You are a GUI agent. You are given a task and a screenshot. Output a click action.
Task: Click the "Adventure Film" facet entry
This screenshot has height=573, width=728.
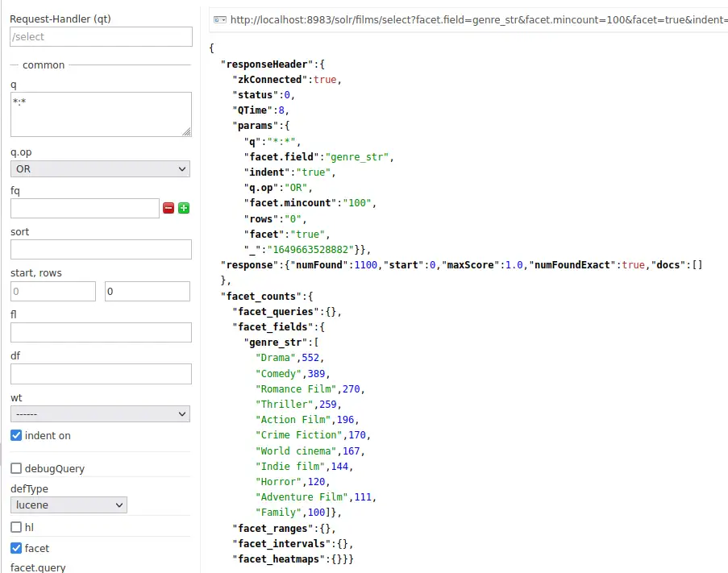pos(316,497)
